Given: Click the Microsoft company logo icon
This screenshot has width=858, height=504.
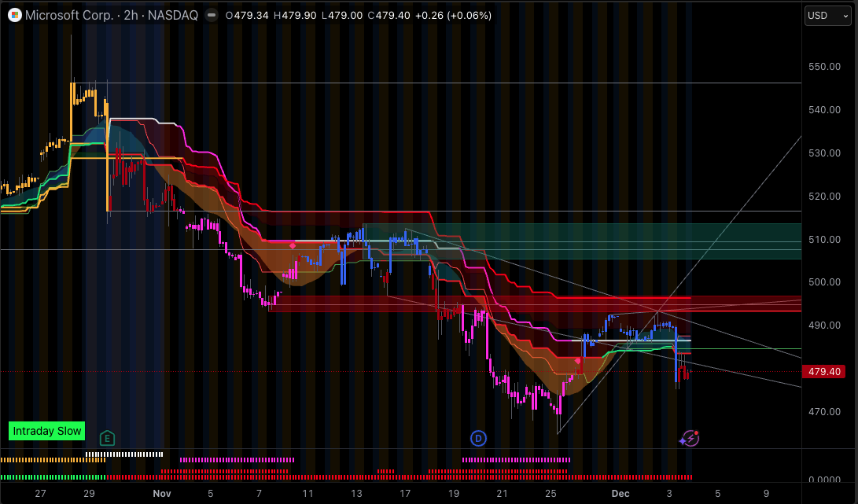Looking at the screenshot, I should coord(13,15).
